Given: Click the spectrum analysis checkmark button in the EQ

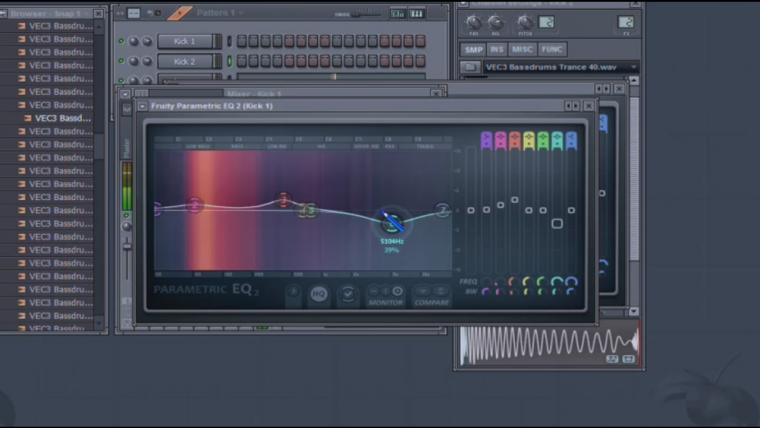Looking at the screenshot, I should click(x=348, y=294).
